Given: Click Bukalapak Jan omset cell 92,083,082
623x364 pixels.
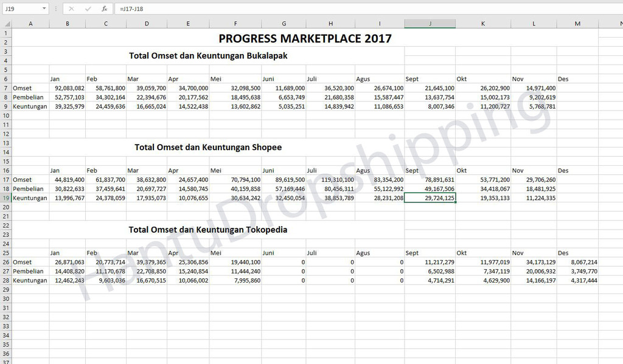Looking at the screenshot, I should [68, 88].
